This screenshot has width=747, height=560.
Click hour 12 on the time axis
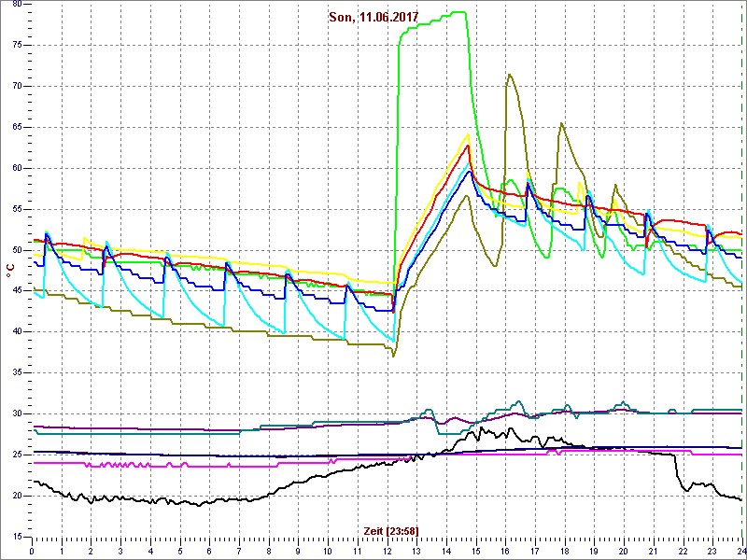(x=387, y=552)
